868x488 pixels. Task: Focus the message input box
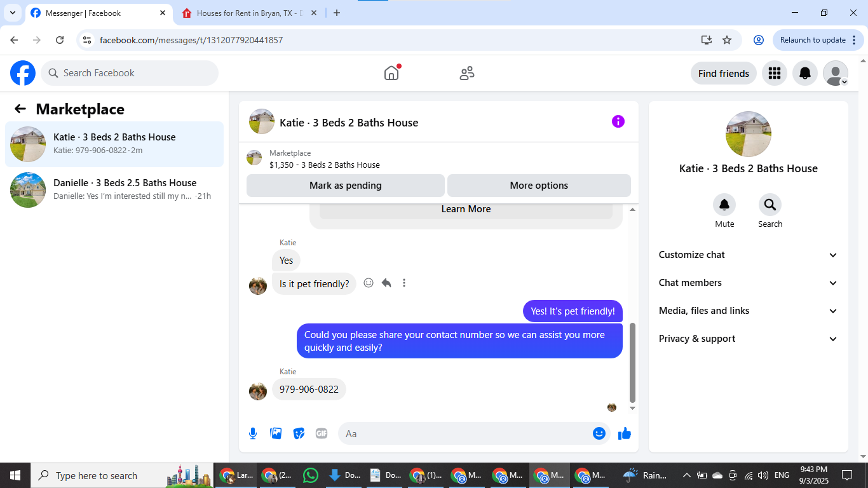[473, 433]
